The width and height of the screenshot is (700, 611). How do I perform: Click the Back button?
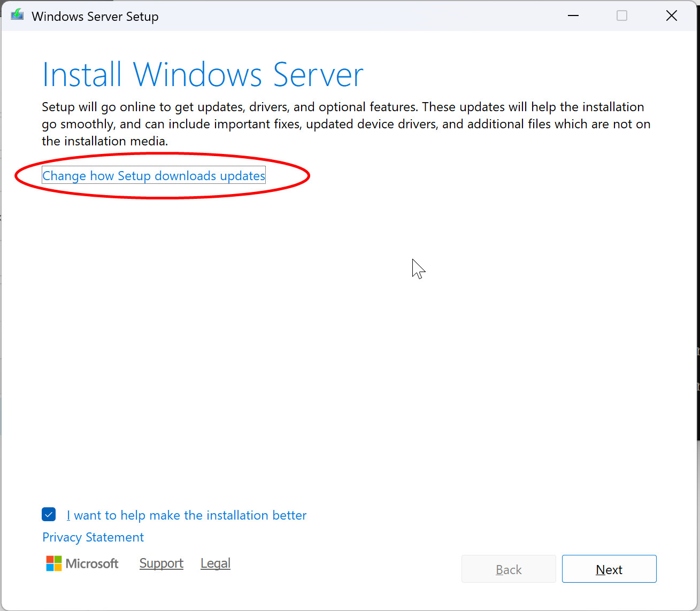tap(508, 569)
